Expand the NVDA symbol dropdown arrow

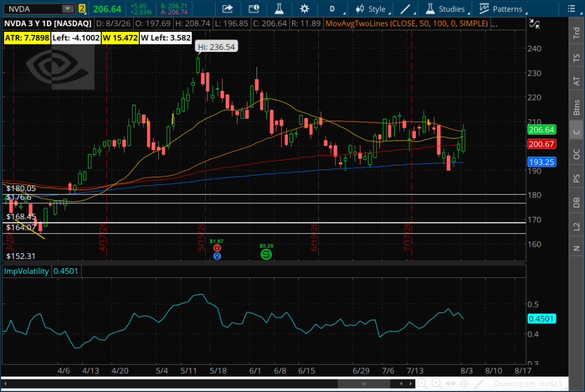tap(67, 9)
